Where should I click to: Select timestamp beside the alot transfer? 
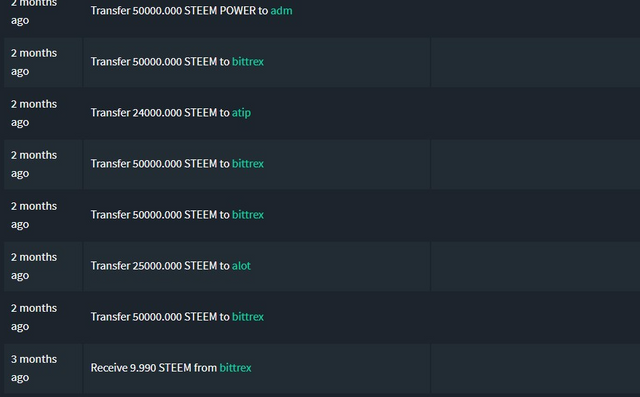click(34, 266)
